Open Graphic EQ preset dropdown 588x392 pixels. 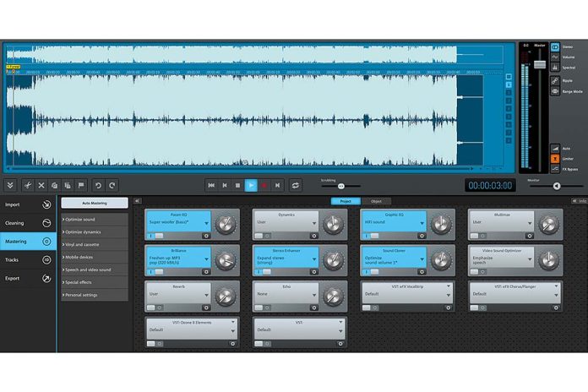(x=422, y=223)
